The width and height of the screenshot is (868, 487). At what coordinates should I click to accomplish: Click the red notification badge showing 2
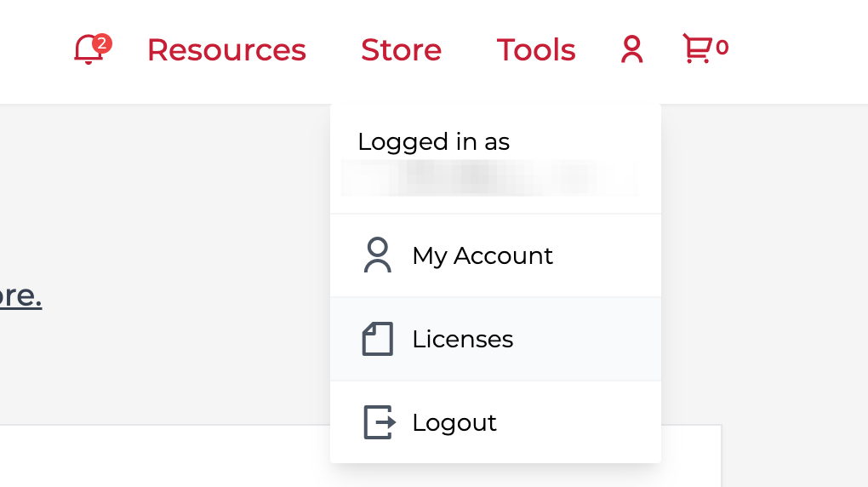[x=102, y=43]
